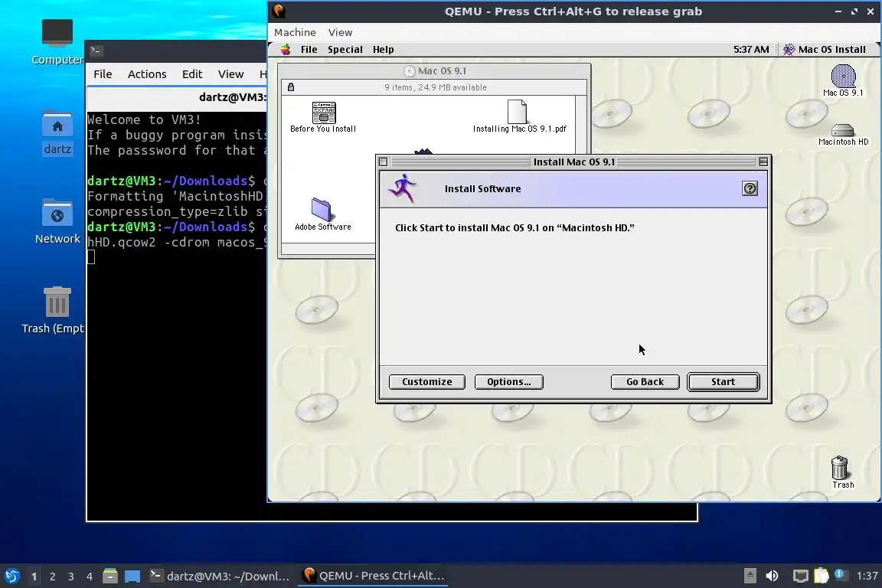Open the Special menu
The width and height of the screenshot is (882, 588).
(x=345, y=50)
